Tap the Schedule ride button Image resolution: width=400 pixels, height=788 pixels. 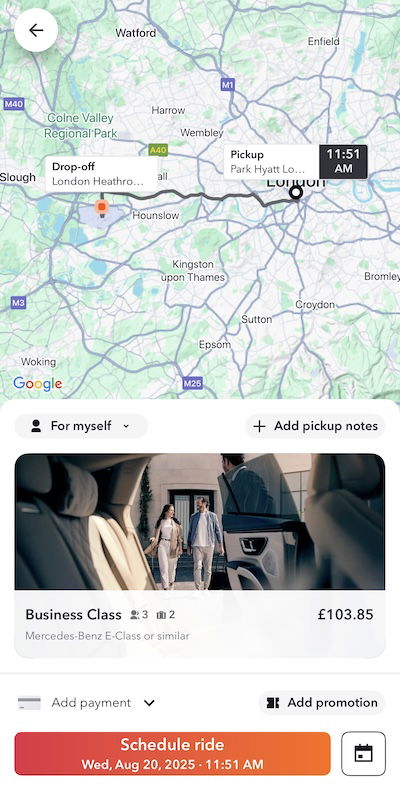[172, 753]
